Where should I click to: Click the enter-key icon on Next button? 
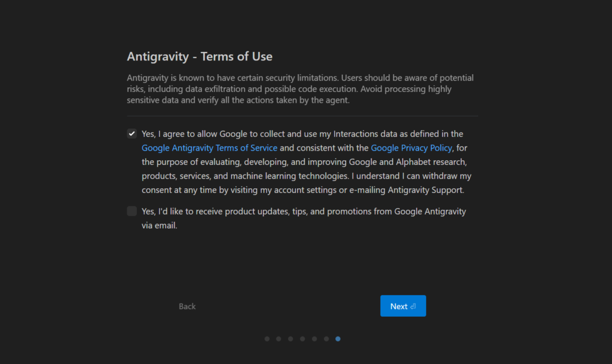413,306
